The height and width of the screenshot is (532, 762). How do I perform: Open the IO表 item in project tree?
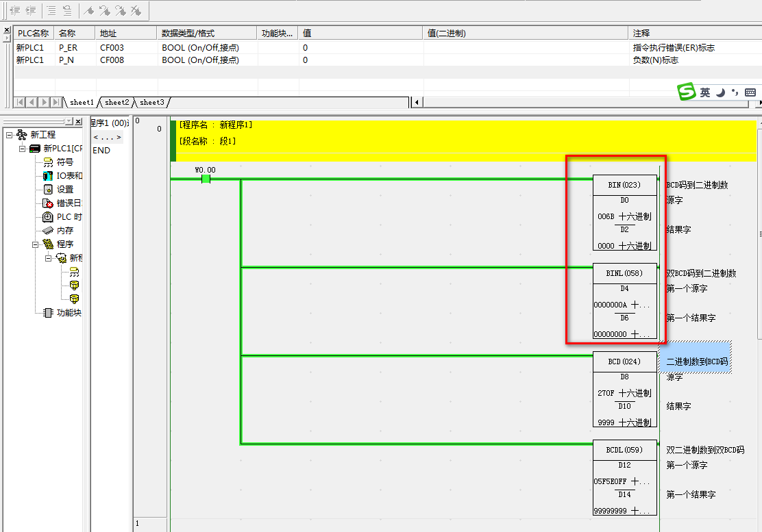click(x=69, y=176)
